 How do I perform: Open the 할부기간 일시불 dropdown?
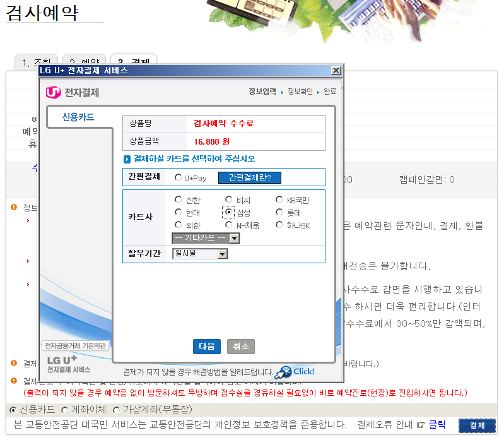pyautogui.click(x=200, y=254)
